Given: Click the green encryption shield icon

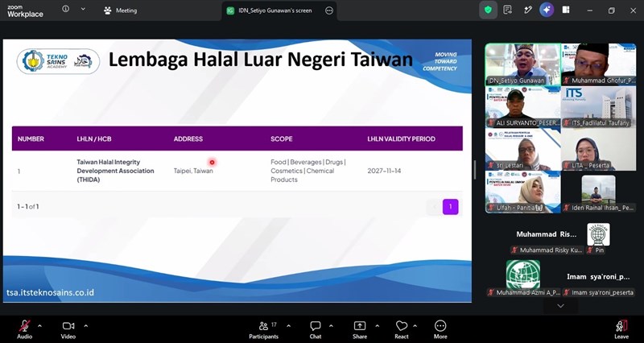Looking at the screenshot, I should [x=488, y=10].
